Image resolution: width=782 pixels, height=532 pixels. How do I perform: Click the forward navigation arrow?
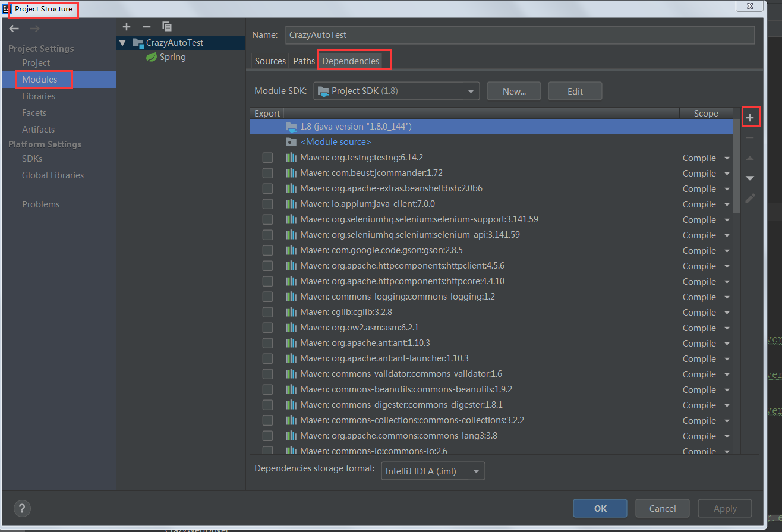click(x=35, y=28)
